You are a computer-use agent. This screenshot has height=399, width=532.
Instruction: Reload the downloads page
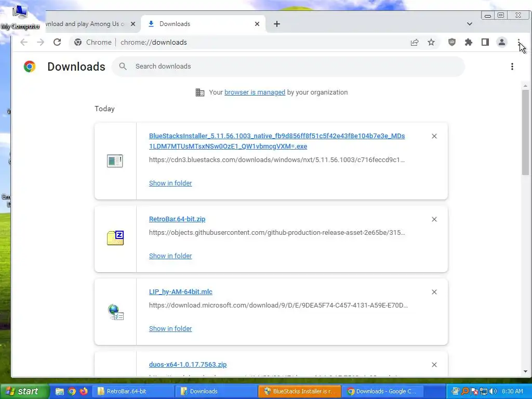click(x=57, y=42)
